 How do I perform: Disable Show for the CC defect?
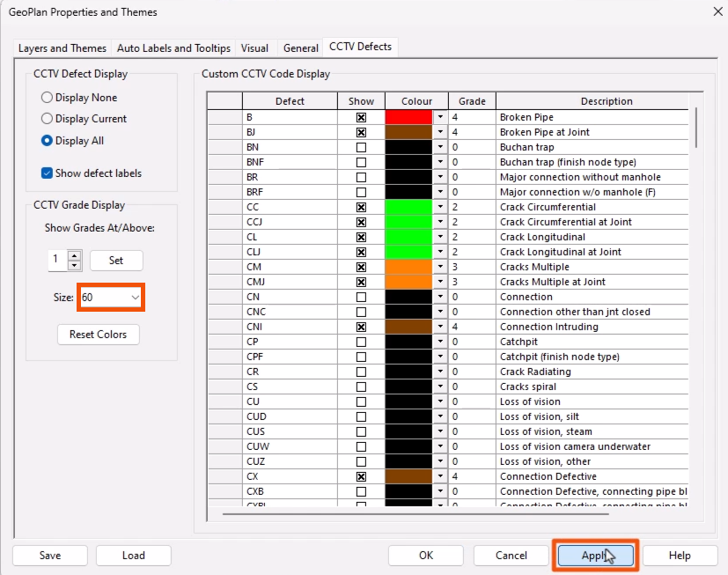(361, 207)
